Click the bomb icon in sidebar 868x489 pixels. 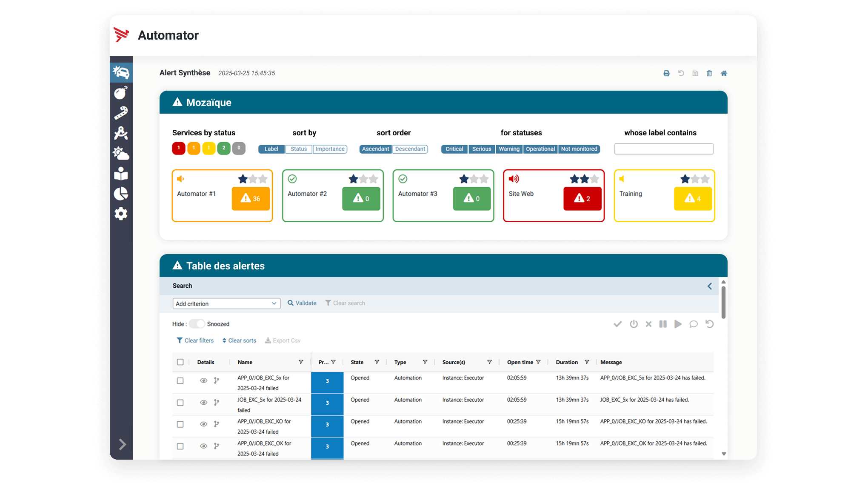121,93
